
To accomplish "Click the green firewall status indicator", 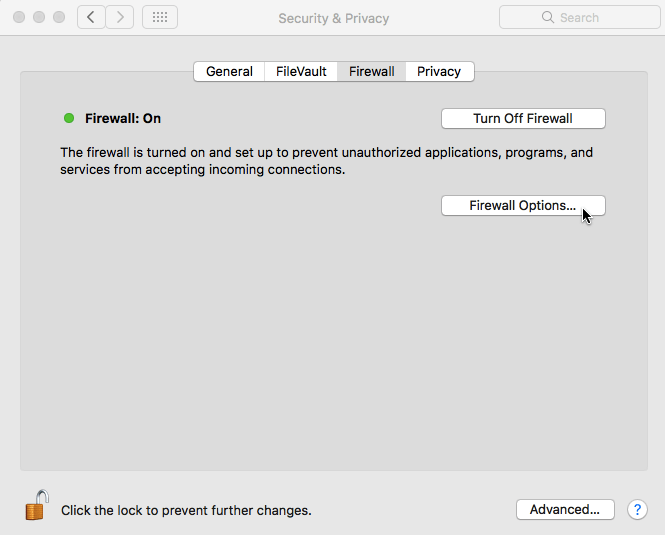I will point(69,118).
